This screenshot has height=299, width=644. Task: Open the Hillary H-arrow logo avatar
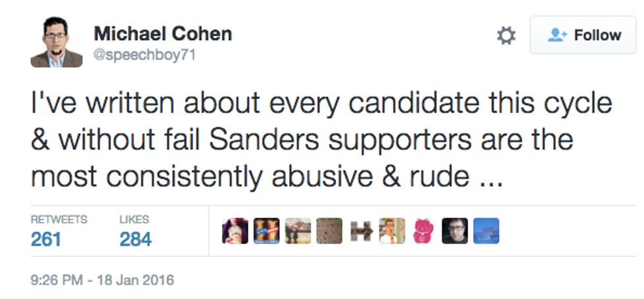[361, 231]
